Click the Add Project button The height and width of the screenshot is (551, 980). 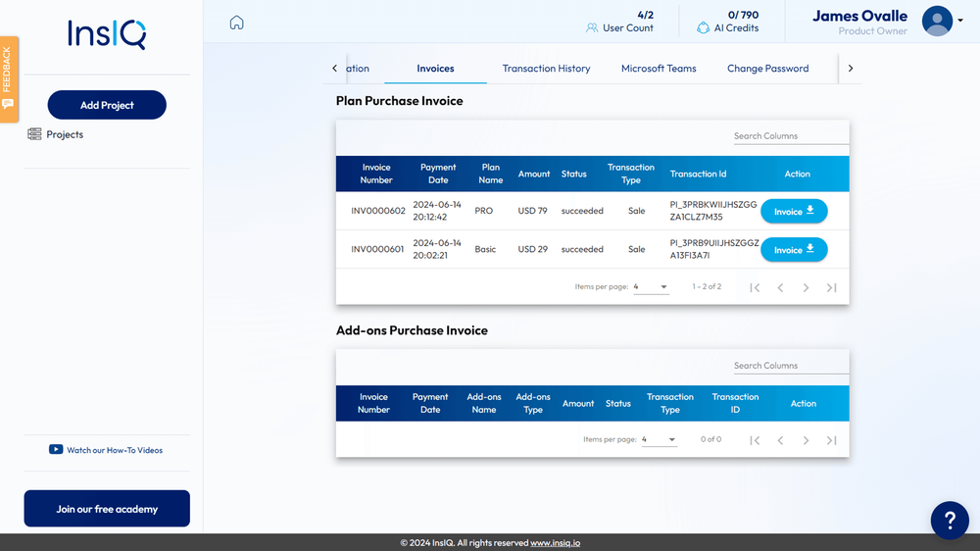coord(107,105)
